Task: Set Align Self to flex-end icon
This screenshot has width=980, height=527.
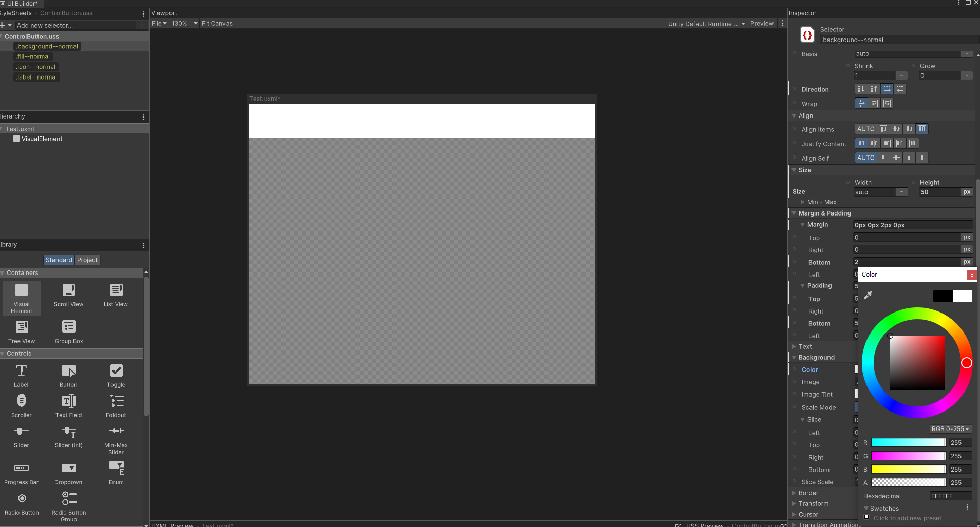Action: click(909, 158)
